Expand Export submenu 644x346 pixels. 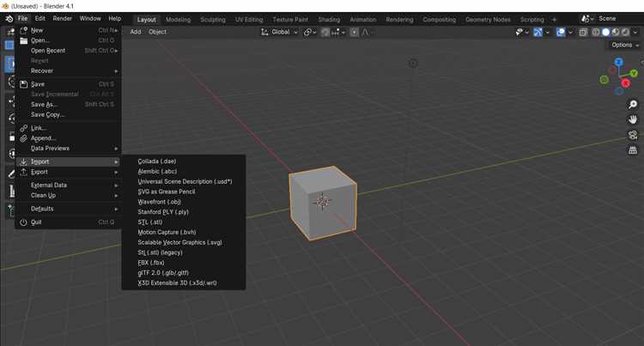pyautogui.click(x=68, y=172)
